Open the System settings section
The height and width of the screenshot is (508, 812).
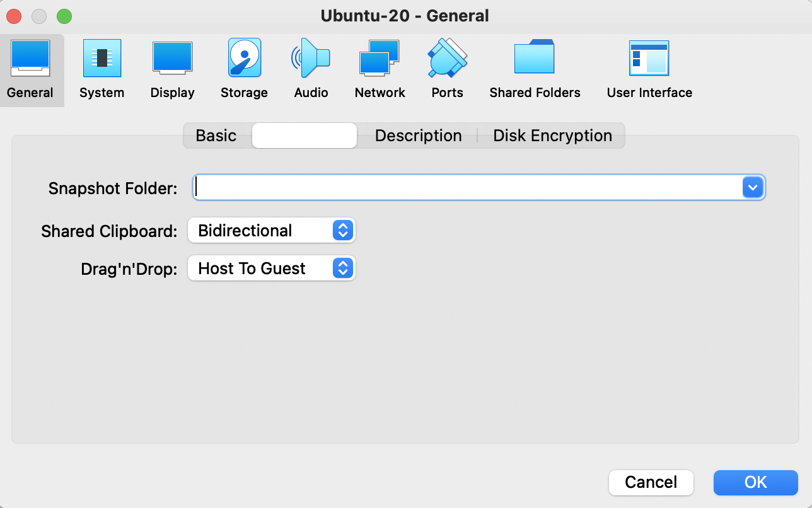coord(101,70)
